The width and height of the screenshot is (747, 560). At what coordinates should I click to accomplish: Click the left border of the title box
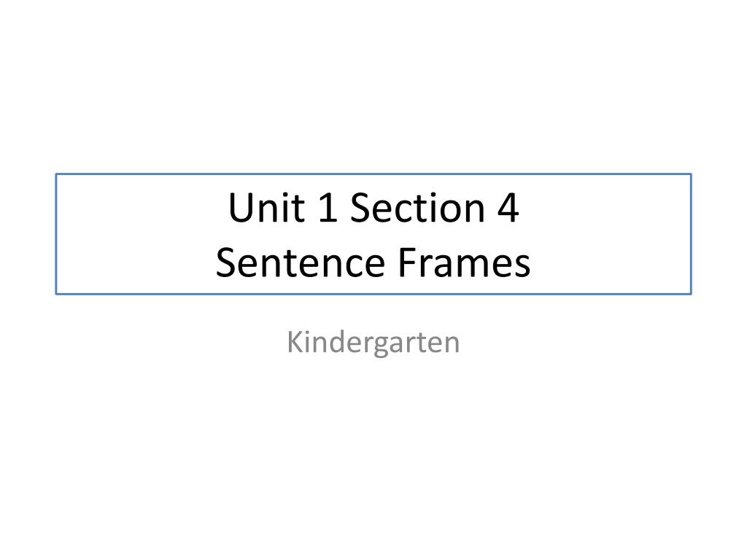56,234
